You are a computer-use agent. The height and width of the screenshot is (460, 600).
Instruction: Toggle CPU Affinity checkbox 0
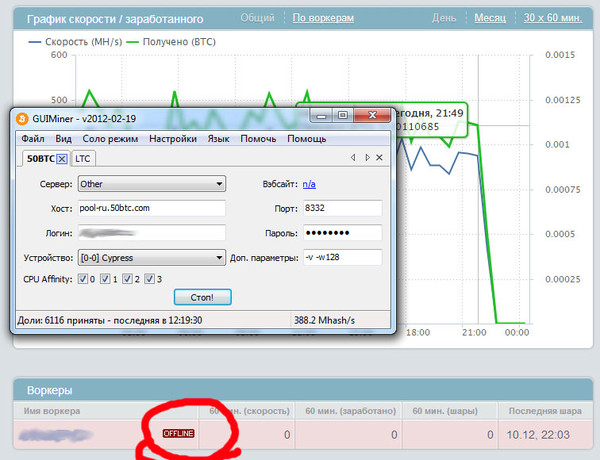pos(82,279)
